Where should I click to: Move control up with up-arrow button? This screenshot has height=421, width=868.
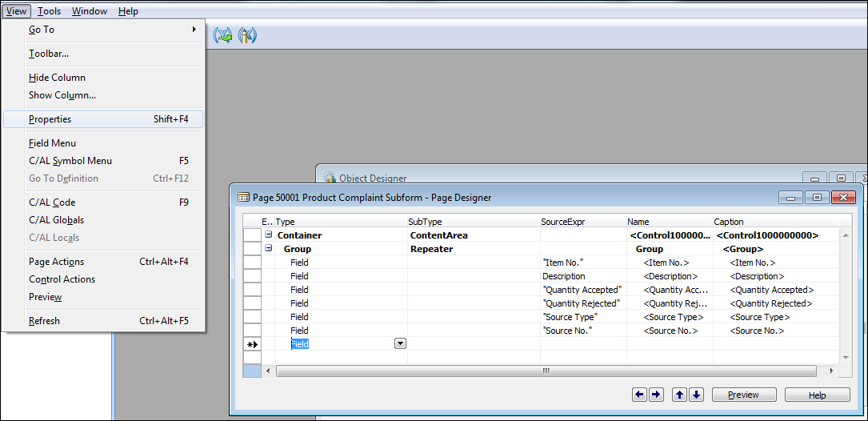(680, 395)
